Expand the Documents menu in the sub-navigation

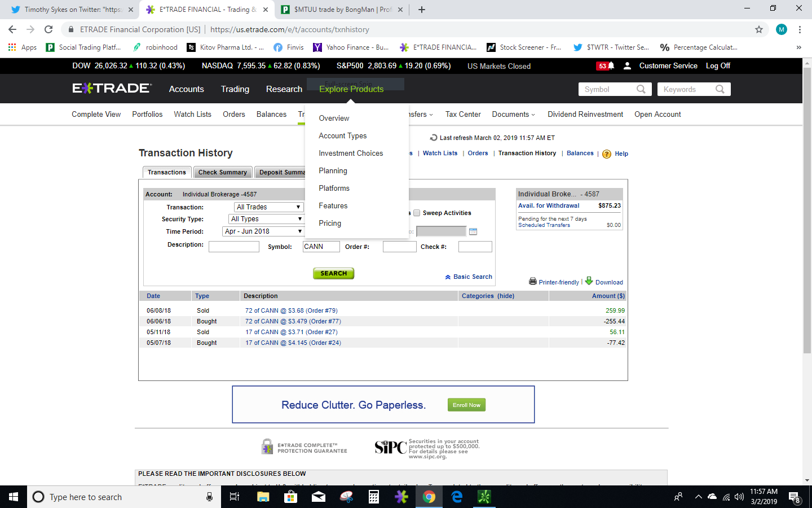click(513, 115)
